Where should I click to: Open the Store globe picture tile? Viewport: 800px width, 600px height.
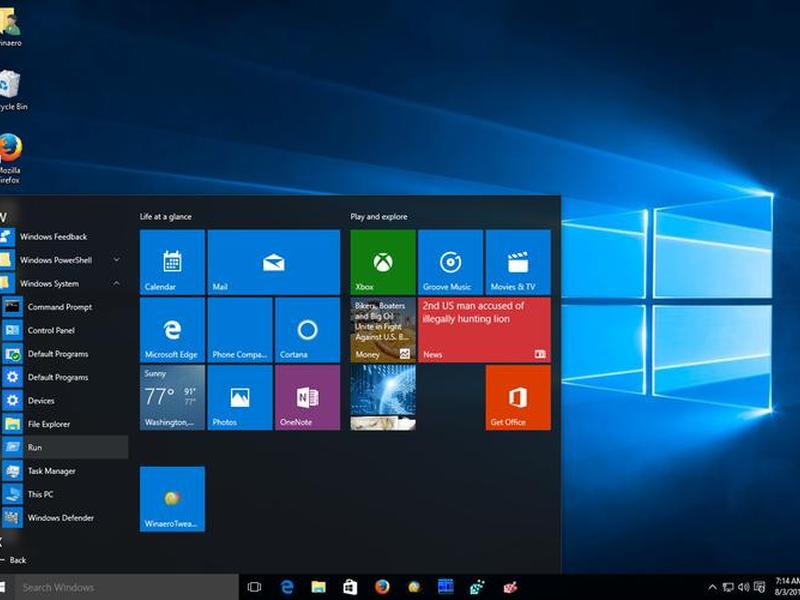coord(383,397)
